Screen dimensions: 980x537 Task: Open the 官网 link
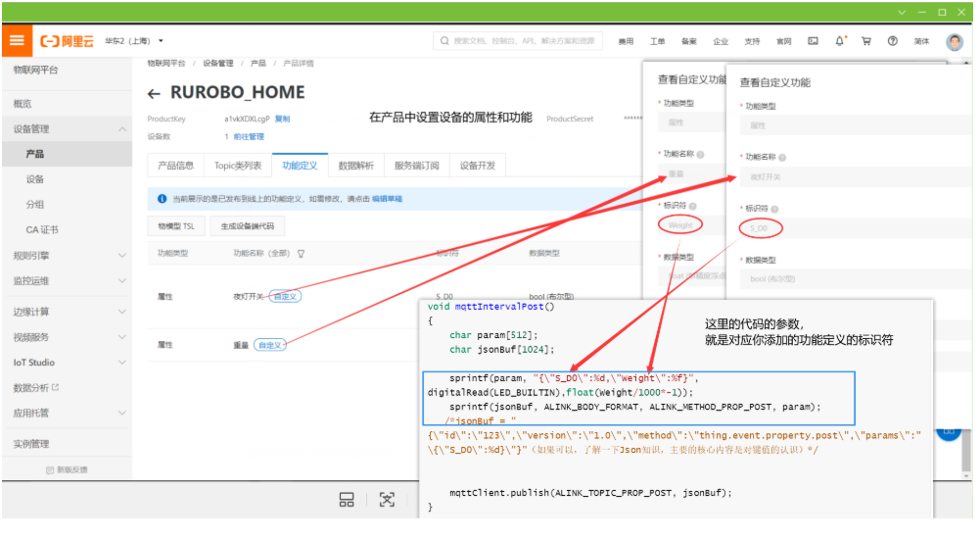784,41
